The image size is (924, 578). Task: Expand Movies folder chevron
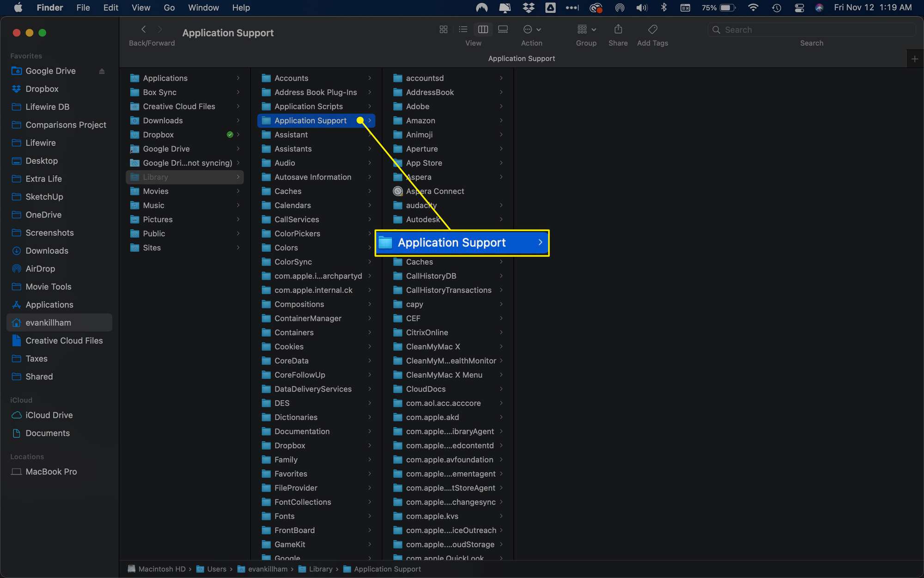[238, 191]
